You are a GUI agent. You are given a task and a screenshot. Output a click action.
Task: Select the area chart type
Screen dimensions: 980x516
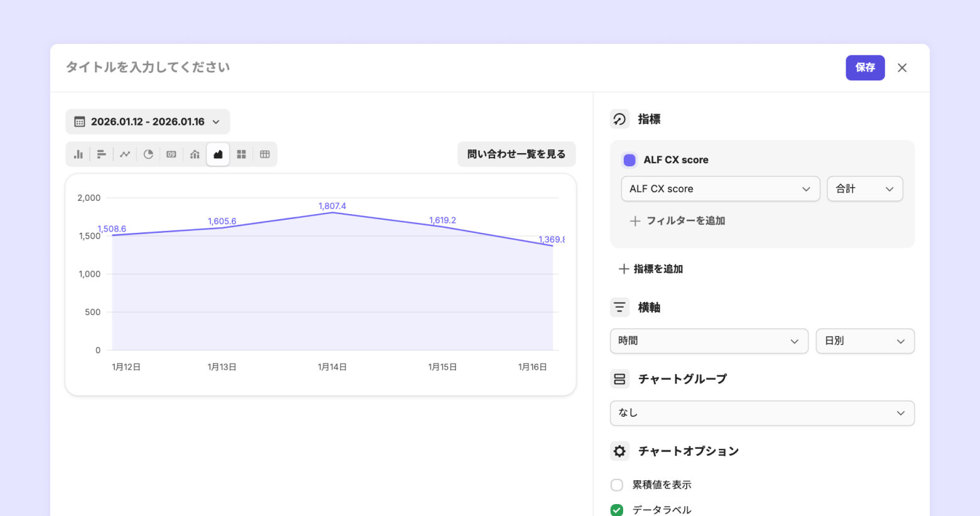click(x=218, y=154)
